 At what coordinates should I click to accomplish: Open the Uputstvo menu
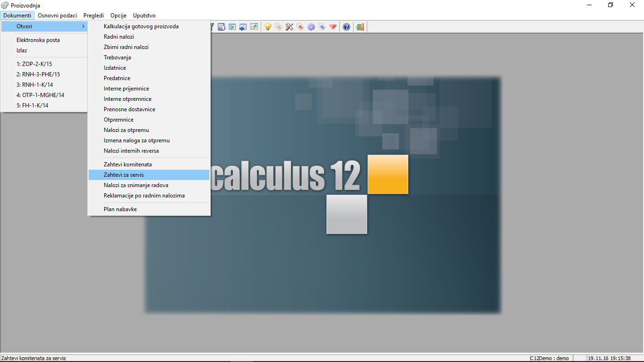(x=144, y=16)
